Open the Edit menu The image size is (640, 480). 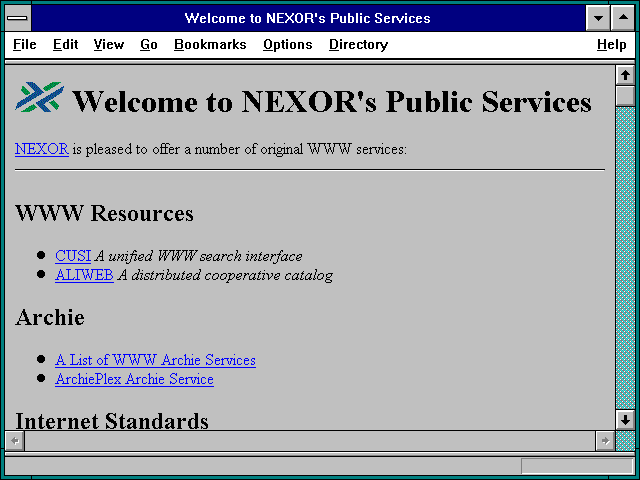(65, 44)
